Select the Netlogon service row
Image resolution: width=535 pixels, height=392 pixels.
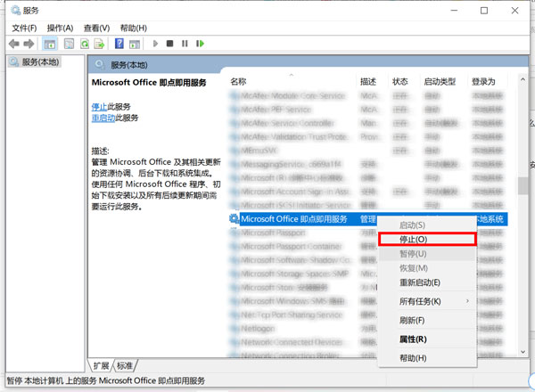point(368,328)
